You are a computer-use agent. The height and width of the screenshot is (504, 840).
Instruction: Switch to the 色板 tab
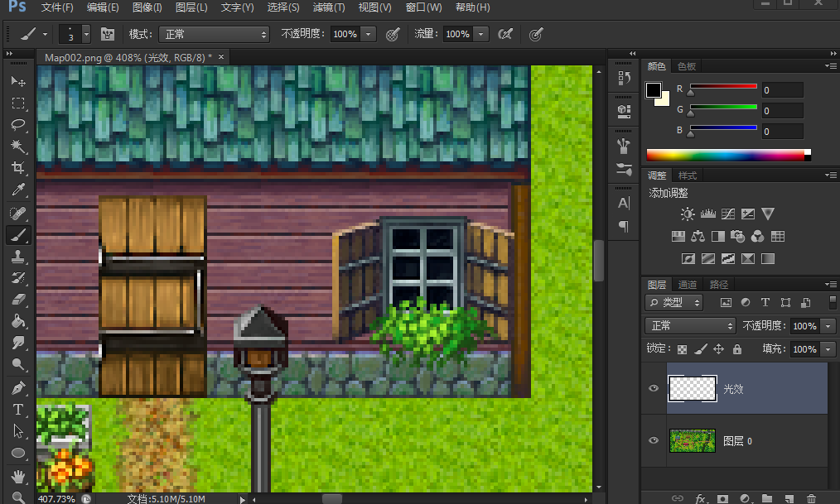coord(687,66)
